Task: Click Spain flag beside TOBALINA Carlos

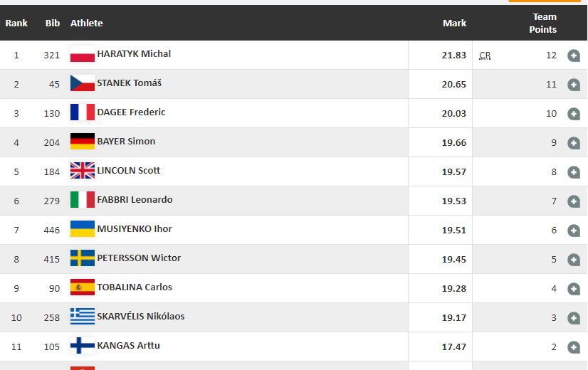Action: [83, 288]
